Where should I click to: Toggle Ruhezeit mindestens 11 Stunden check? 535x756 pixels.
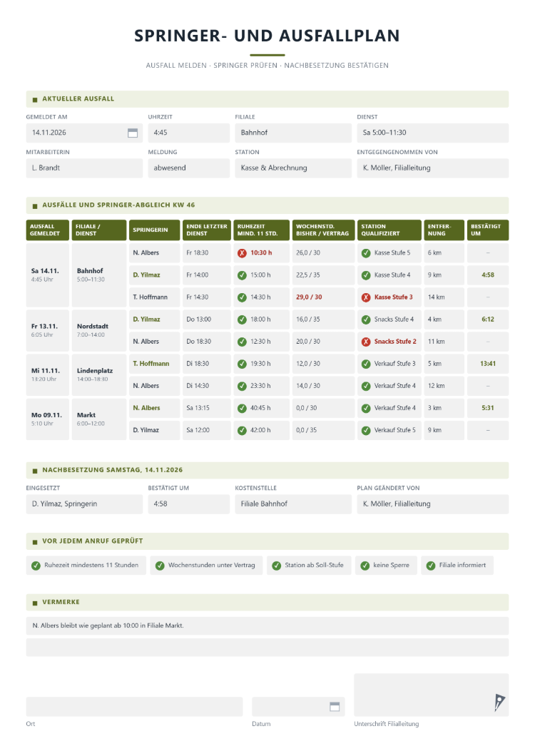point(36,566)
